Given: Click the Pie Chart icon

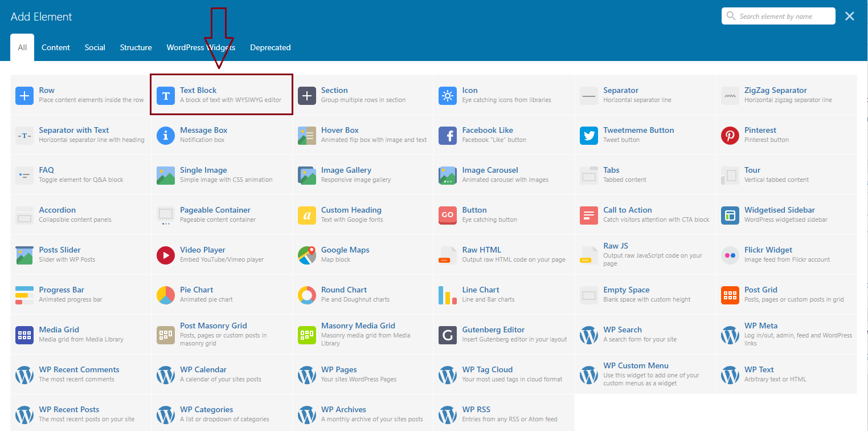Looking at the screenshot, I should click(166, 295).
